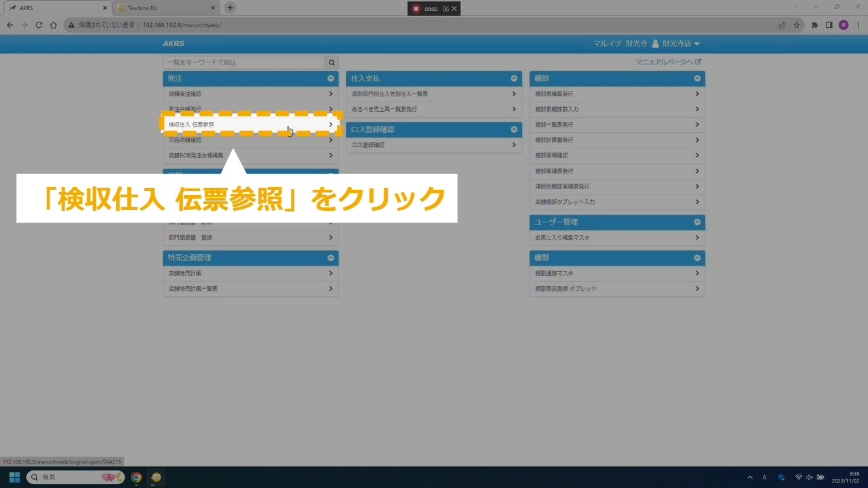
Task: Collapse the 発注 section panel
Action: point(330,79)
